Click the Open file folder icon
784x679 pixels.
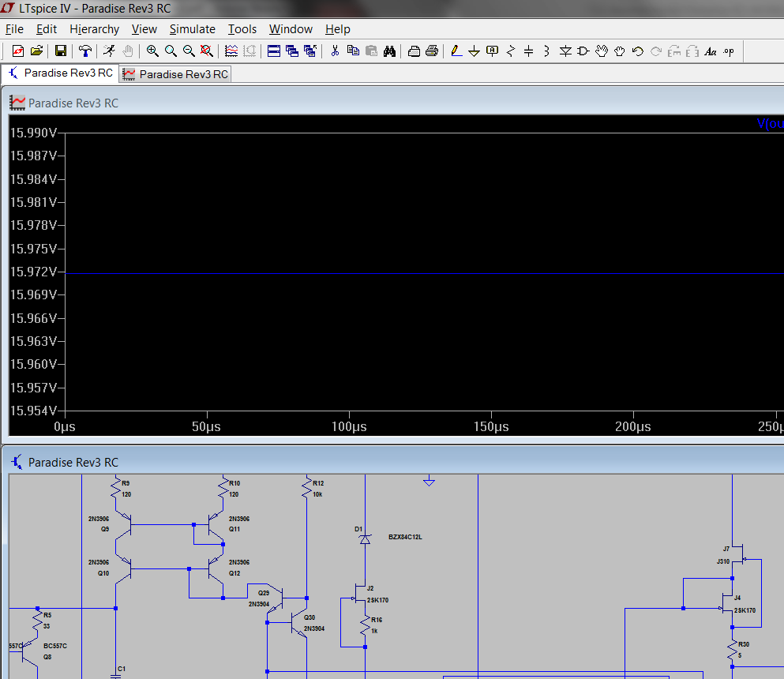point(36,51)
